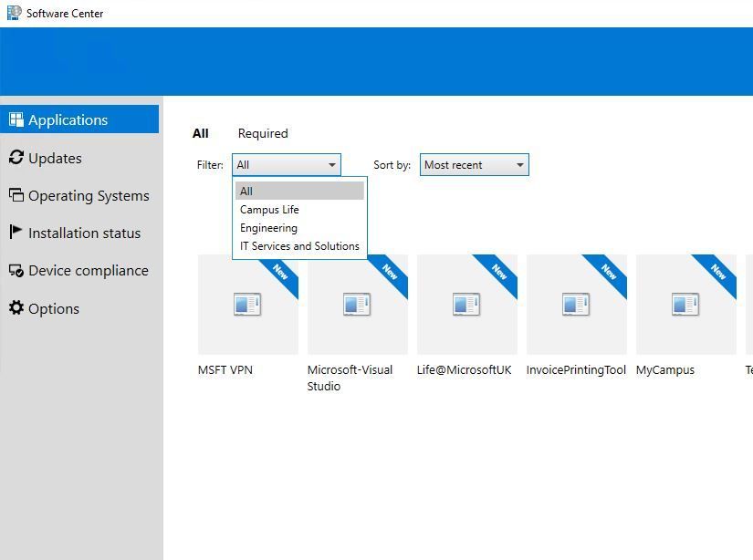This screenshot has width=753, height=560.
Task: Open the Applications section icon
Action: point(16,119)
